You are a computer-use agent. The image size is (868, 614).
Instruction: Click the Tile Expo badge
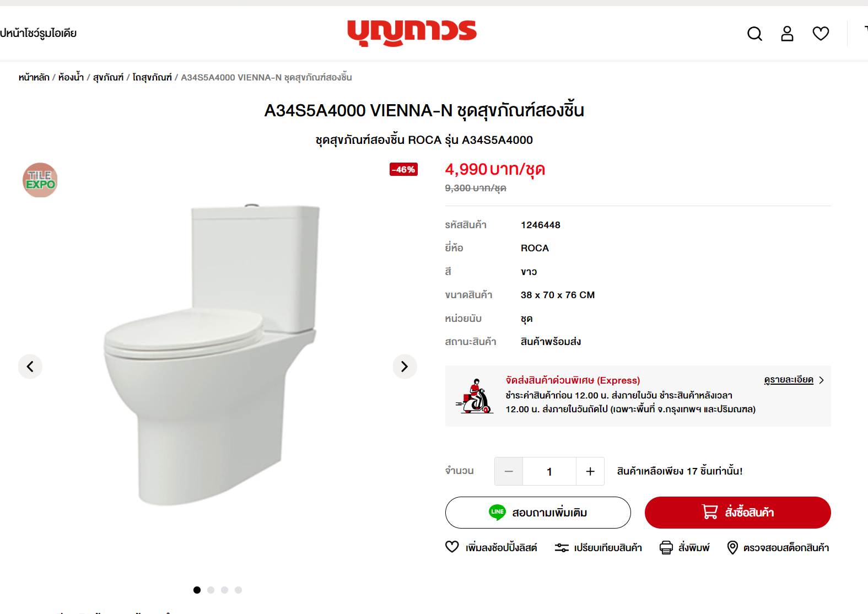click(40, 180)
